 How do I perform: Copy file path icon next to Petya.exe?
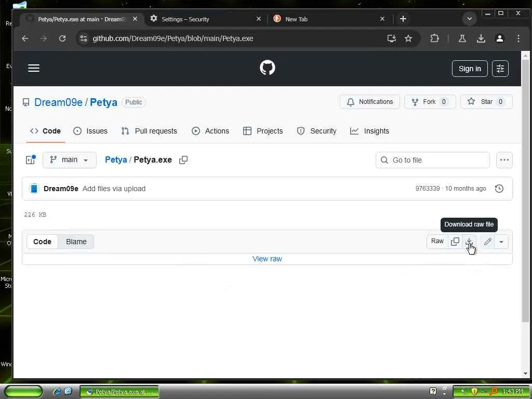(x=183, y=160)
